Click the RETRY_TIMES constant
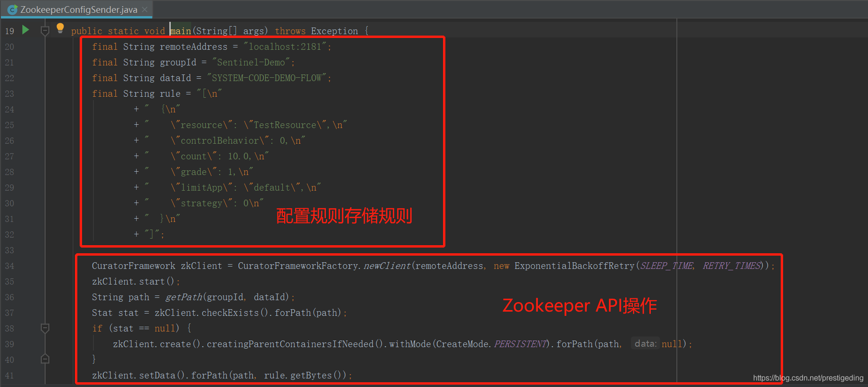This screenshot has width=868, height=387. (x=732, y=266)
